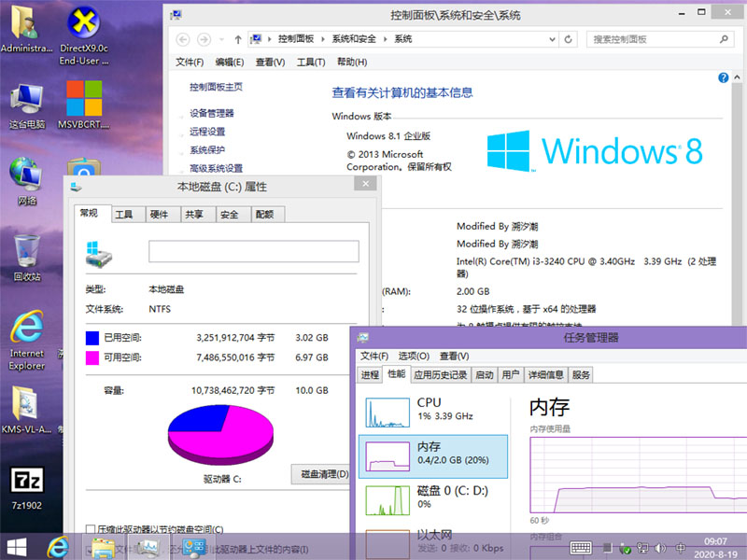Open the 文件(F) menu in Task Manager

[x=374, y=356]
